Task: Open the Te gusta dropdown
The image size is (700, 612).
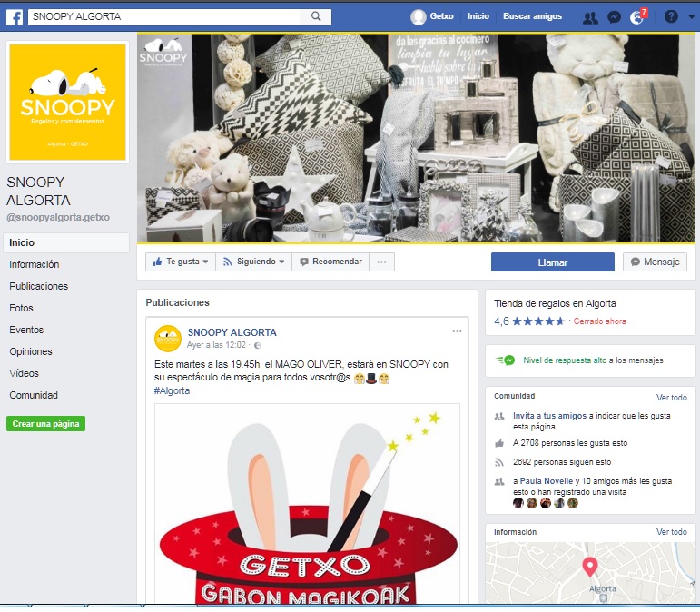Action: click(x=181, y=262)
